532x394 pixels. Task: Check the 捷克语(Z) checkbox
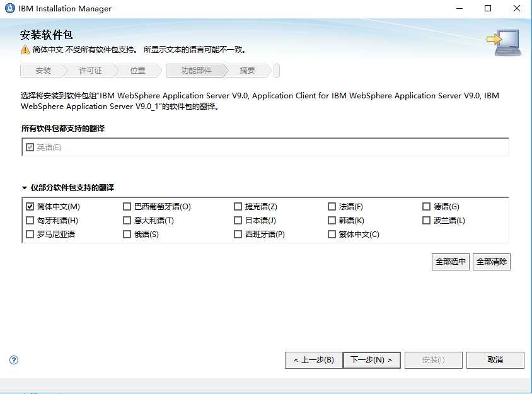(x=238, y=206)
